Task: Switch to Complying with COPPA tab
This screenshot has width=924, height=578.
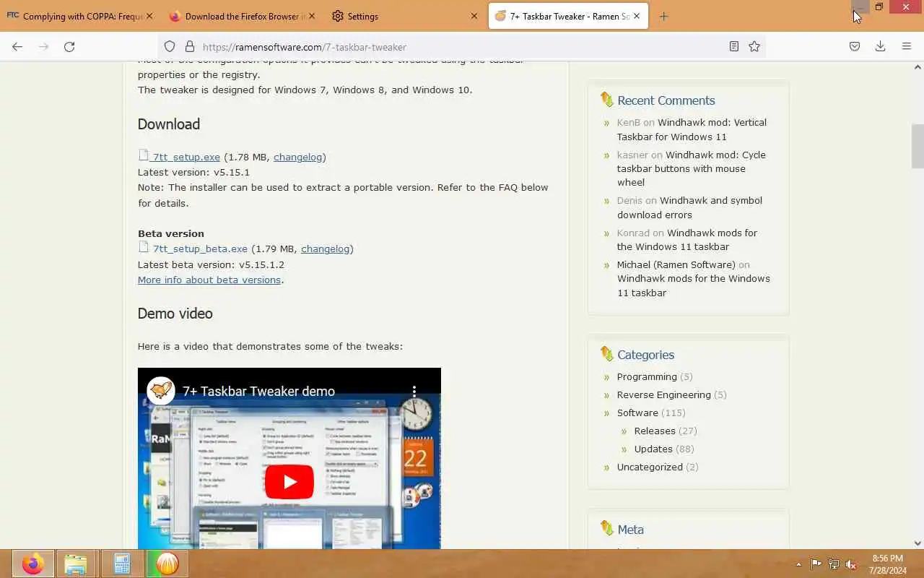Action: point(79,16)
